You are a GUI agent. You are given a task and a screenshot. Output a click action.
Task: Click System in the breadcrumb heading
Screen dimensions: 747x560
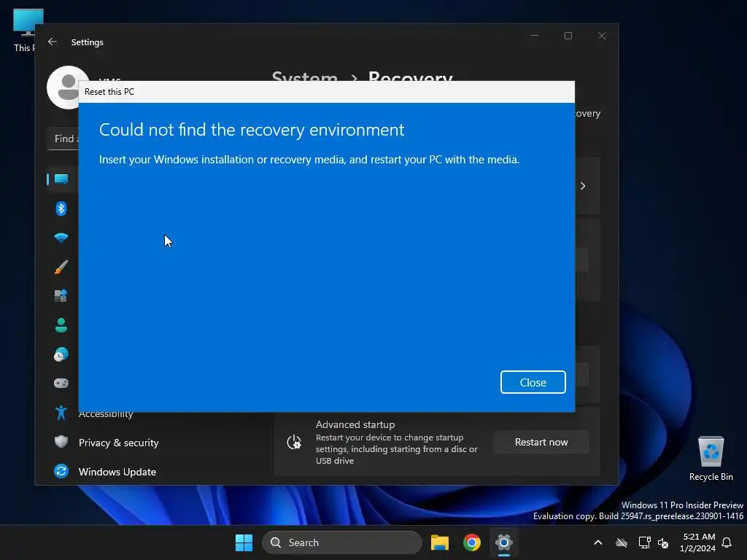point(304,76)
